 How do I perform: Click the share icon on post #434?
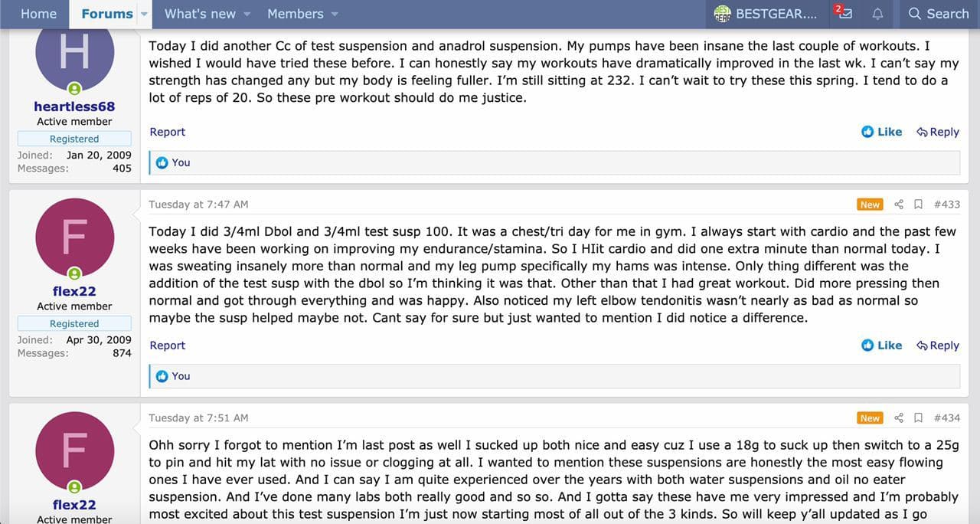pyautogui.click(x=899, y=418)
